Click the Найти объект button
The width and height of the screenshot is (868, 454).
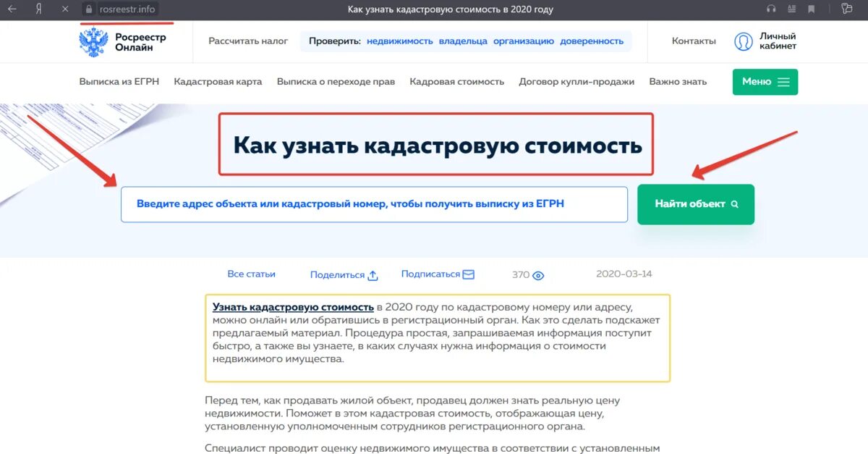pyautogui.click(x=695, y=204)
